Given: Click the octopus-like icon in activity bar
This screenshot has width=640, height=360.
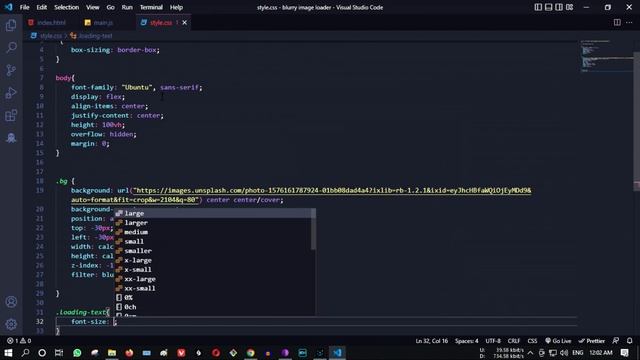Looking at the screenshot, I should [x=11, y=138].
